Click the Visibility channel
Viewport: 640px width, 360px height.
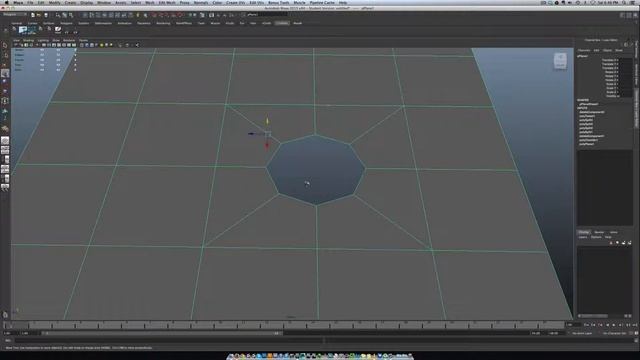tap(613, 96)
